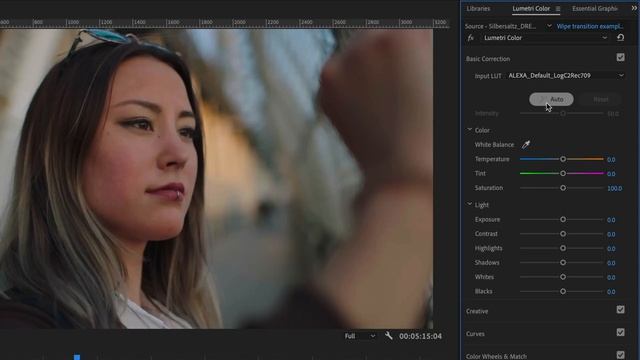Show the overflow panels double-chevron
Screen dimensions: 640x360
click(x=634, y=8)
